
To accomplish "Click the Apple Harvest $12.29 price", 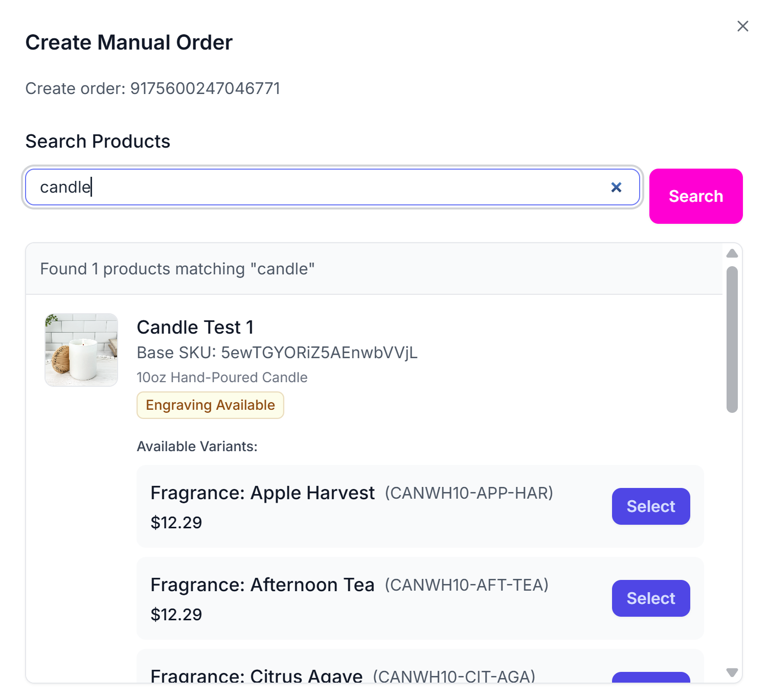I will 176,523.
